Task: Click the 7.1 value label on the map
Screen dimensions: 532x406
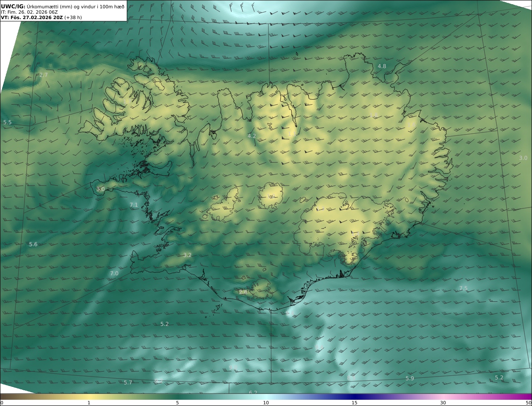Action: (134, 205)
